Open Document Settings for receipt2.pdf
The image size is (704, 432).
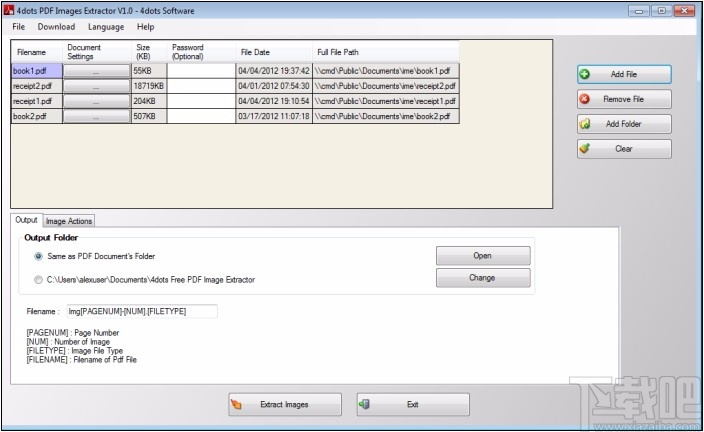(97, 86)
